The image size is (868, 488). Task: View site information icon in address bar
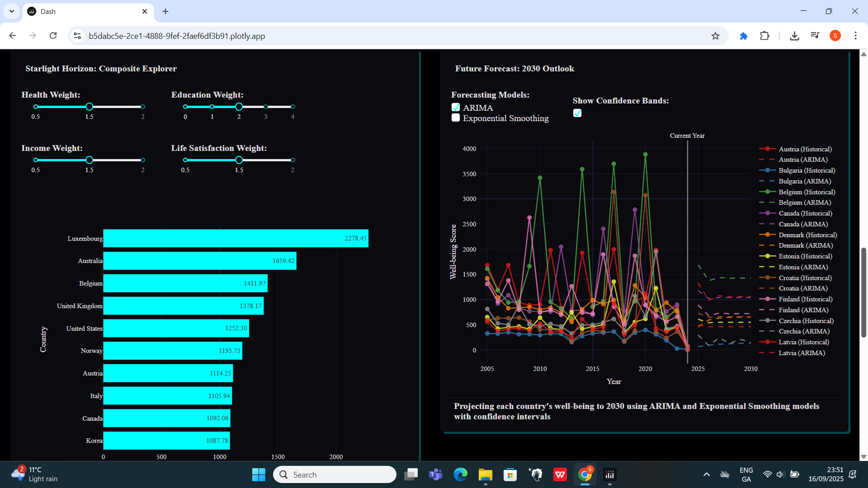[77, 36]
